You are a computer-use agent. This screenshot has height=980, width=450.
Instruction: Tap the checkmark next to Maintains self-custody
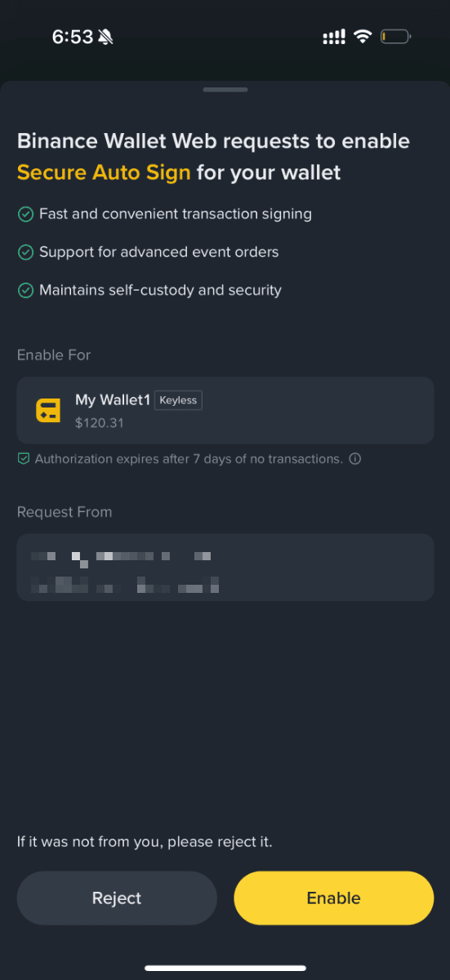[25, 290]
